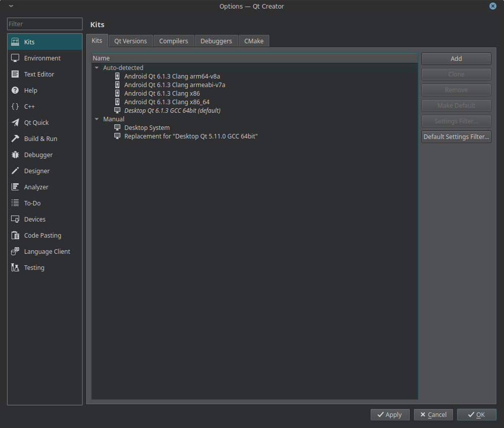
Task: Open the Environment settings monitor icon
Action: (15, 58)
